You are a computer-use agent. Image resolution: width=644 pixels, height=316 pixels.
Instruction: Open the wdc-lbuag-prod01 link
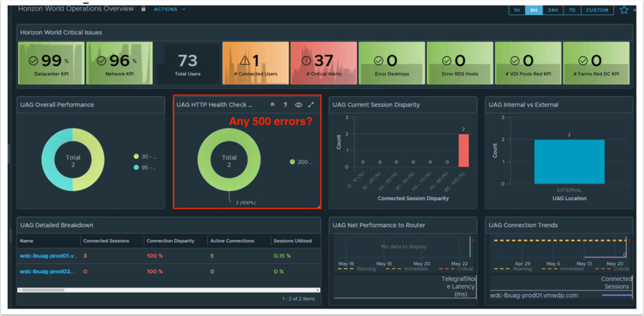[48, 257]
